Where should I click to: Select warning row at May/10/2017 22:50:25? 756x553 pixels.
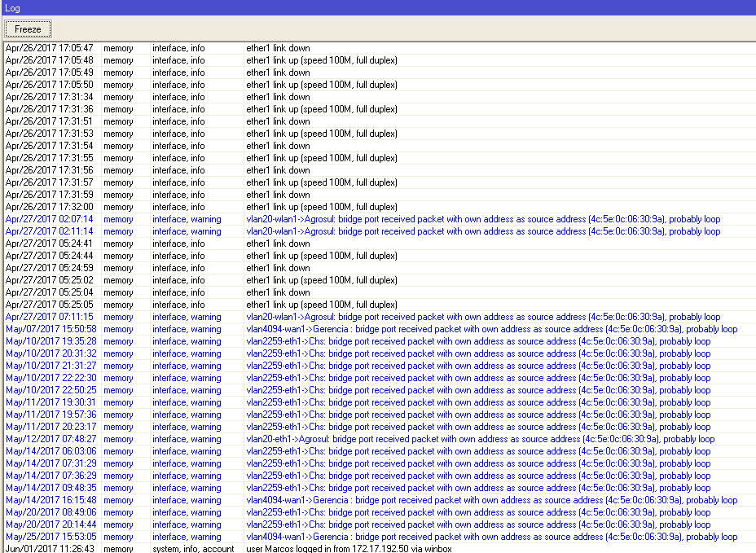(380, 390)
